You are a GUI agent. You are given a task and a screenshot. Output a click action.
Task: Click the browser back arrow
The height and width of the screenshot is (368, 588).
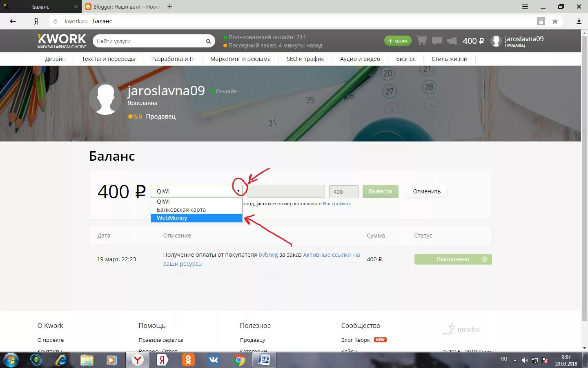tap(13, 21)
